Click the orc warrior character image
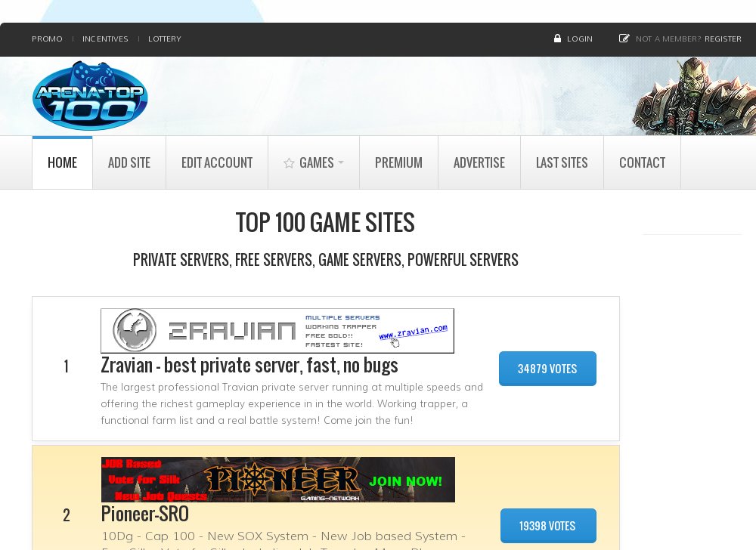 click(x=692, y=97)
